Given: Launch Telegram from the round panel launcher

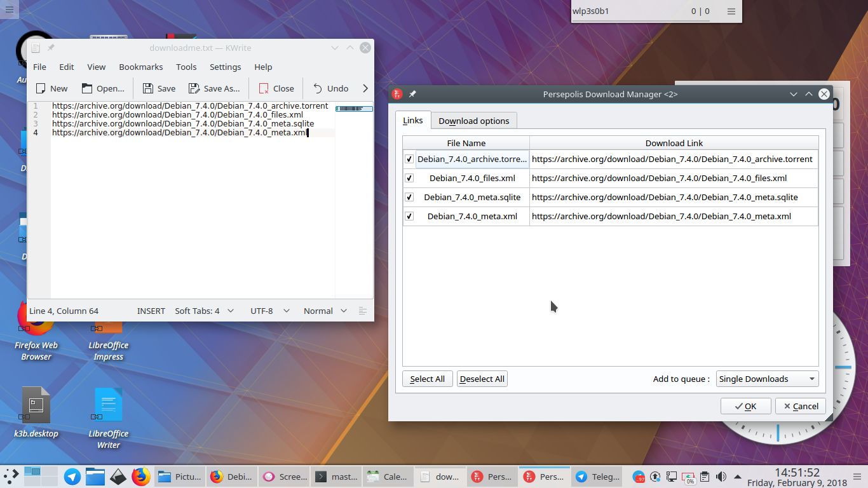Looking at the screenshot, I should click(72, 476).
